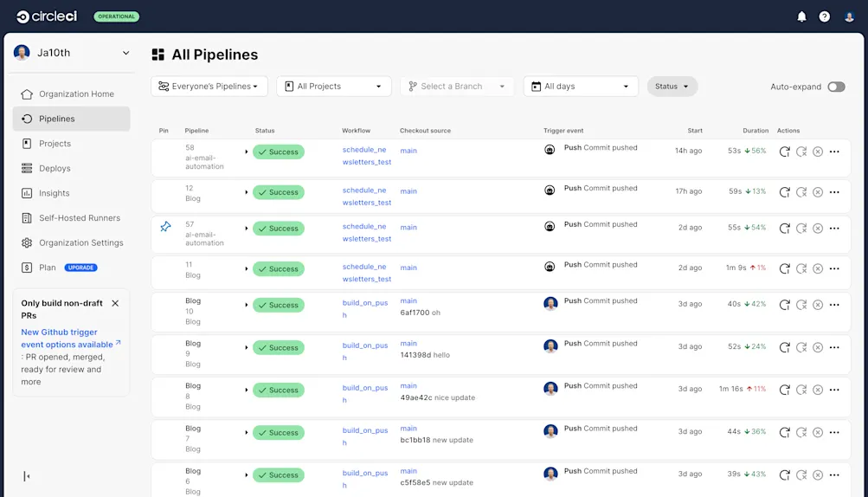Open more actions for pipeline 12
The image size is (868, 497).
coord(834,192)
